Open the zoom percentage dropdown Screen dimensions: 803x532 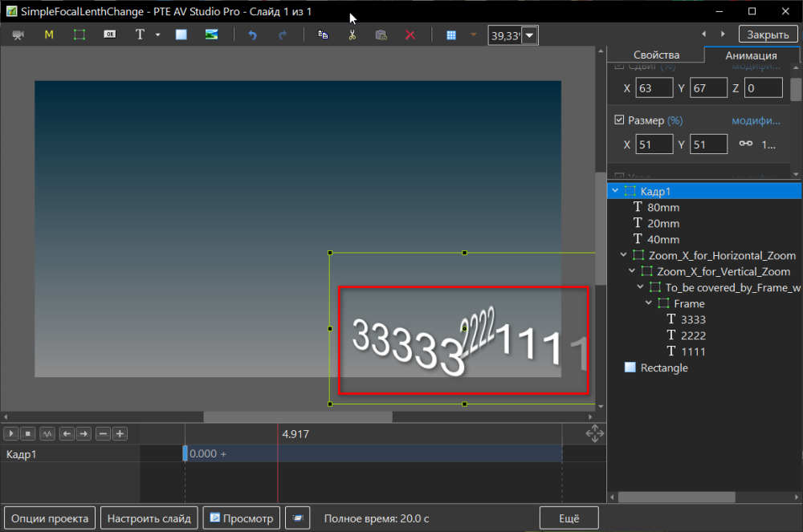[x=529, y=35]
